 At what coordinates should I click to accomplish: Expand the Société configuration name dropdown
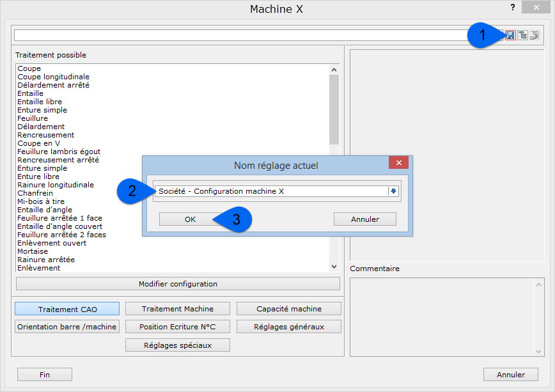393,191
